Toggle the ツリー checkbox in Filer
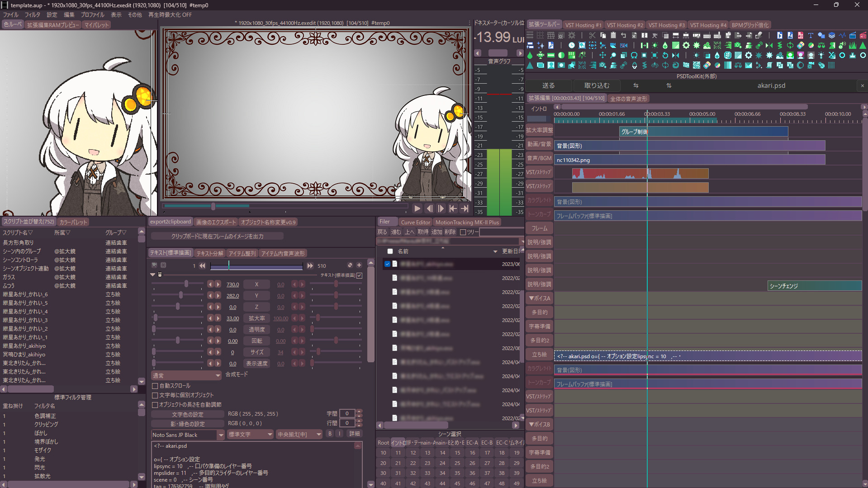The width and height of the screenshot is (868, 488). point(463,232)
